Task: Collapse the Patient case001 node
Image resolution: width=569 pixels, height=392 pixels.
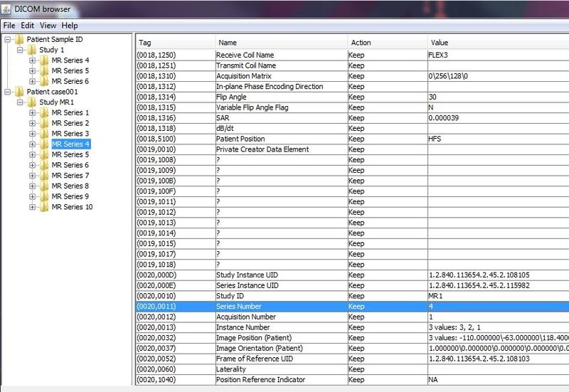Action: point(7,92)
